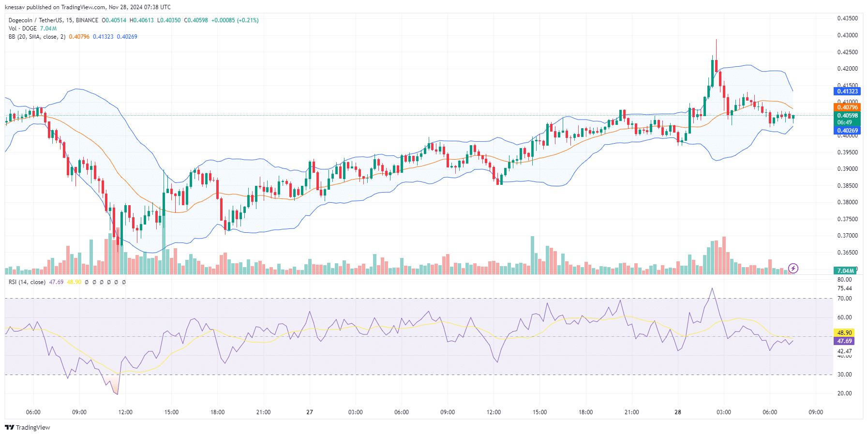
Task: Click the purple lightning bolt icon
Action: [793, 268]
